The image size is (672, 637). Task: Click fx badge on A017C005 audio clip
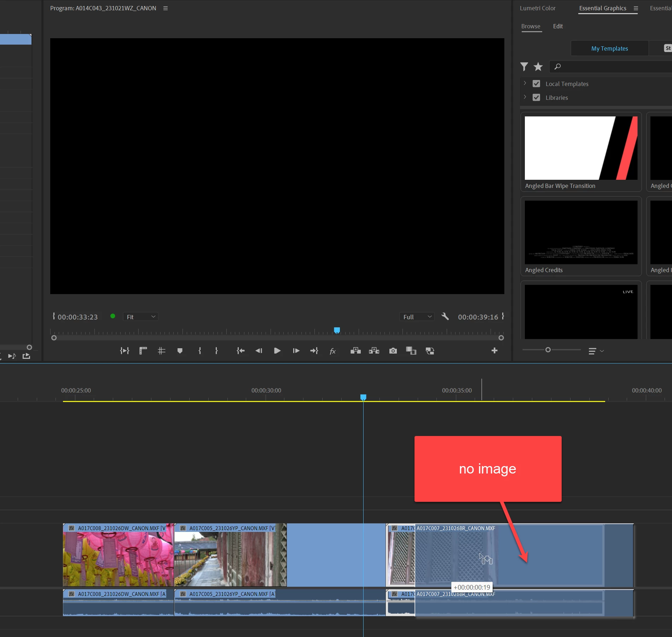coord(183,594)
